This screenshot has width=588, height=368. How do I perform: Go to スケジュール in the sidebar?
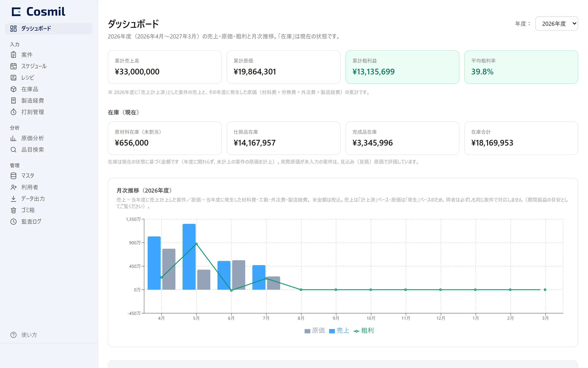click(x=49, y=66)
